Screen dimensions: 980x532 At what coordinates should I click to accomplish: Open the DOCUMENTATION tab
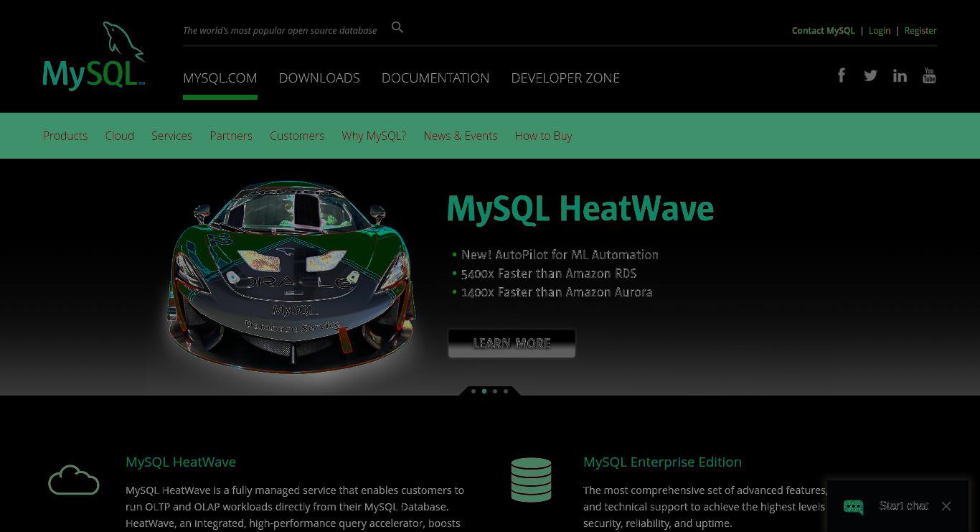point(435,78)
